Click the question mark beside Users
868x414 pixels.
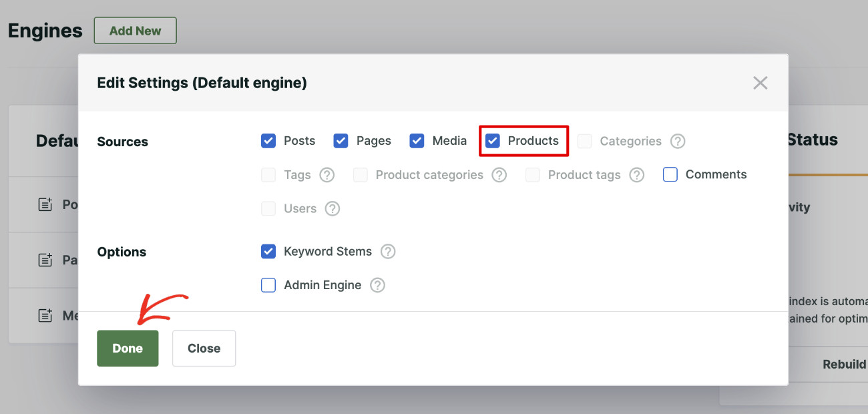coord(333,208)
